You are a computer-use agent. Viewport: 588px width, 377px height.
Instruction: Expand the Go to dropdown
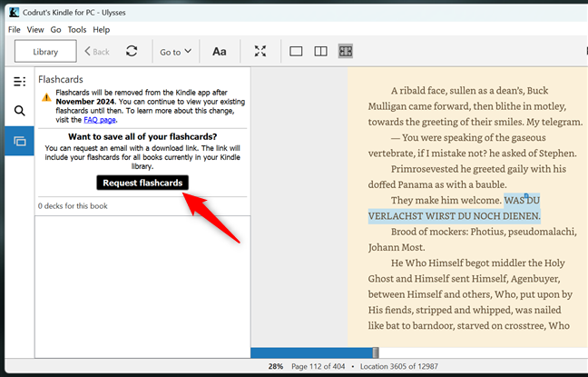point(175,52)
